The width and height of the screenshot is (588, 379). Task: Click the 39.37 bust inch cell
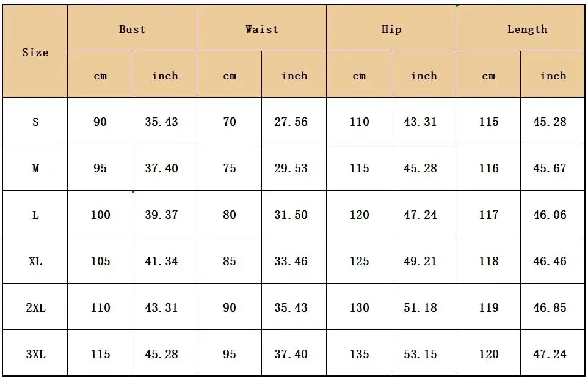pyautogui.click(x=164, y=214)
